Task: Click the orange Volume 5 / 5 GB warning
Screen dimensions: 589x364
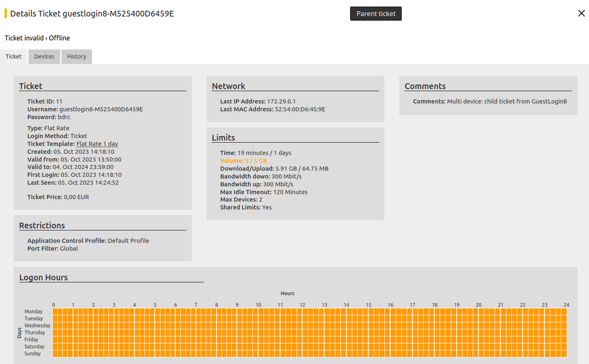Action: 243,161
